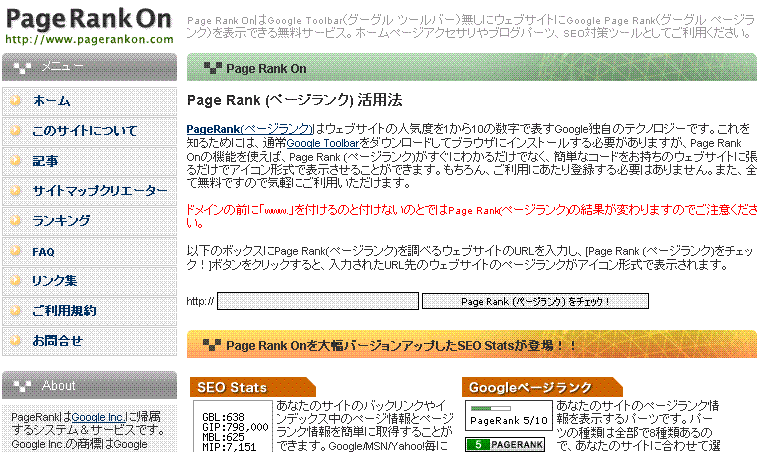Follow the PageRank(ページランク) link
Screen dimensions: 766x452
coord(250,129)
